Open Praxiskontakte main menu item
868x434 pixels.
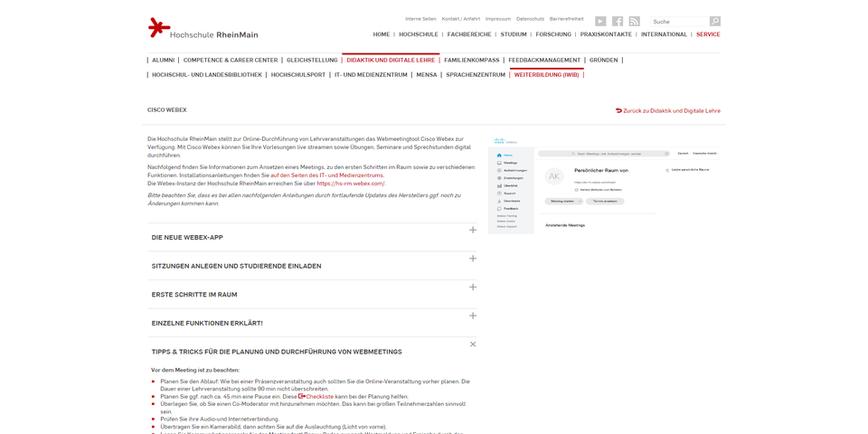(x=606, y=34)
